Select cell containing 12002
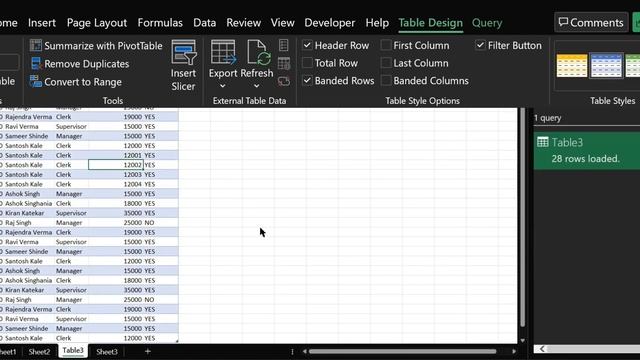The height and width of the screenshot is (360, 640). click(116, 164)
